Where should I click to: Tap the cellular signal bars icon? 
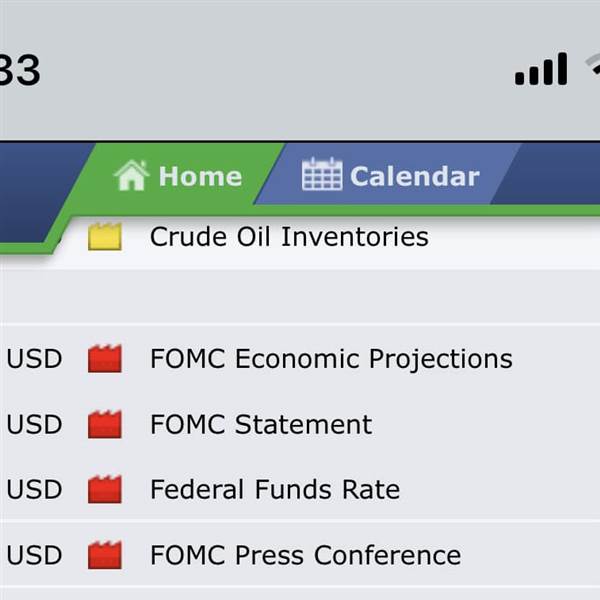[x=541, y=69]
